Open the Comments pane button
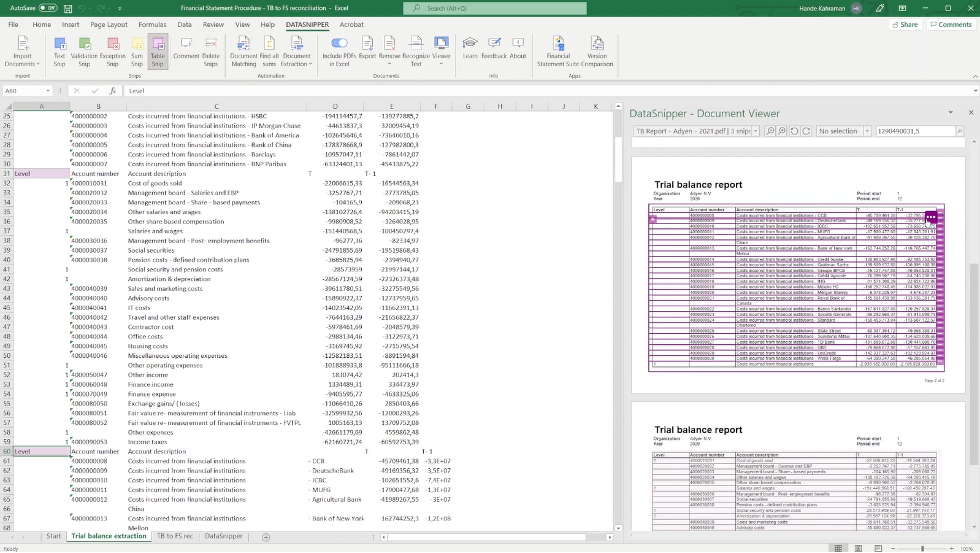Screen dimensions: 980x553 click(x=951, y=25)
